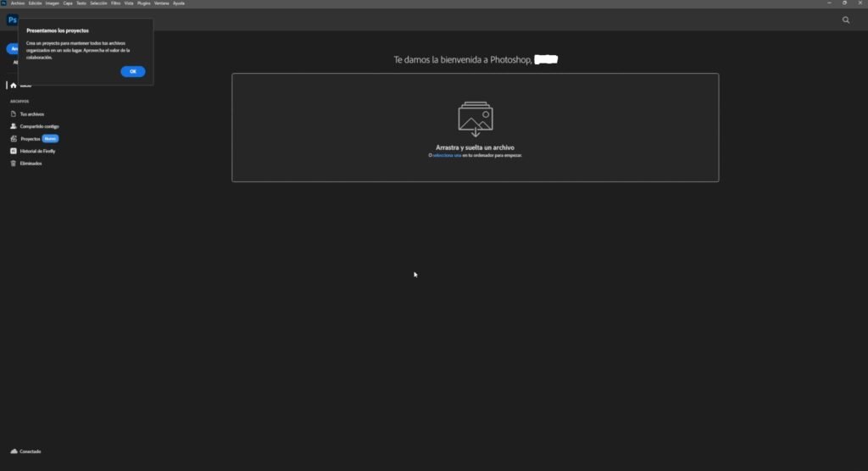The image size is (868, 471).
Task: Confirm the projects popup with OK
Action: point(133,71)
